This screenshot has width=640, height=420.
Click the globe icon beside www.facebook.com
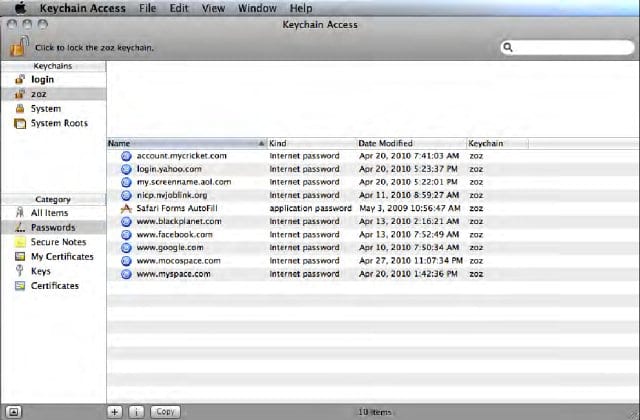tap(127, 235)
